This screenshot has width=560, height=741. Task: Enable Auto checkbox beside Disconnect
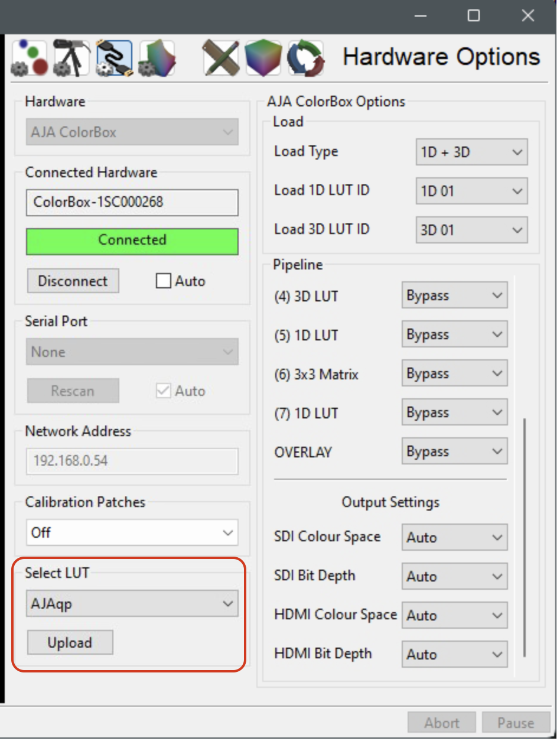click(164, 281)
